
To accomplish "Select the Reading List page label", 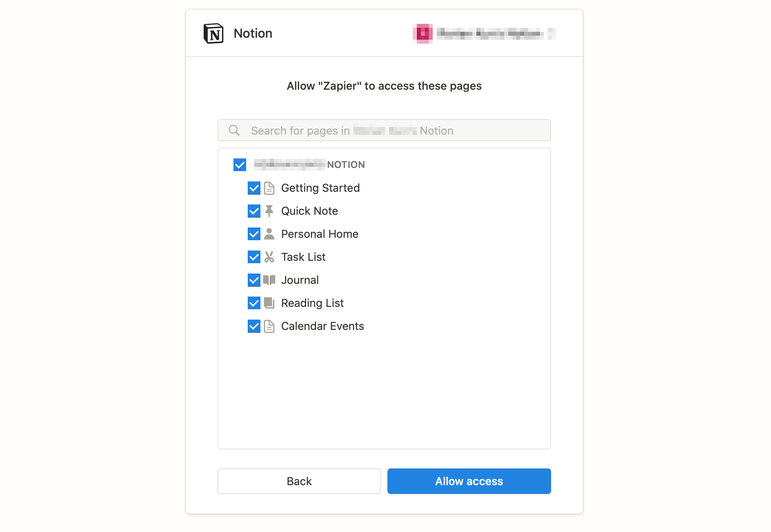I will tap(312, 303).
